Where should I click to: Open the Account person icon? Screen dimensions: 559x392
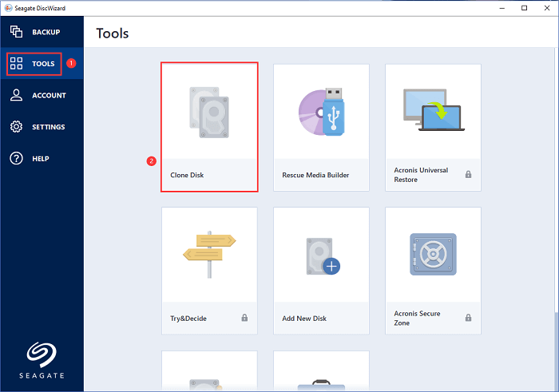click(16, 95)
